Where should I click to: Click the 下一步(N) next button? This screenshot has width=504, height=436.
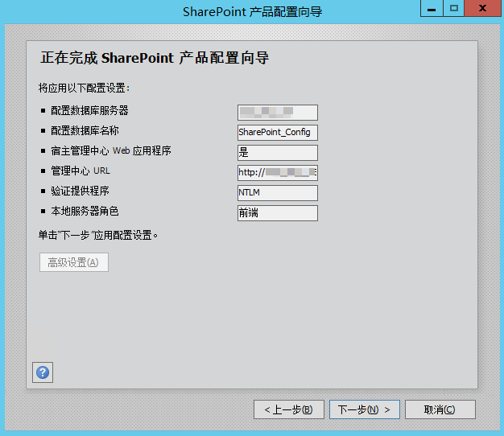(x=365, y=409)
